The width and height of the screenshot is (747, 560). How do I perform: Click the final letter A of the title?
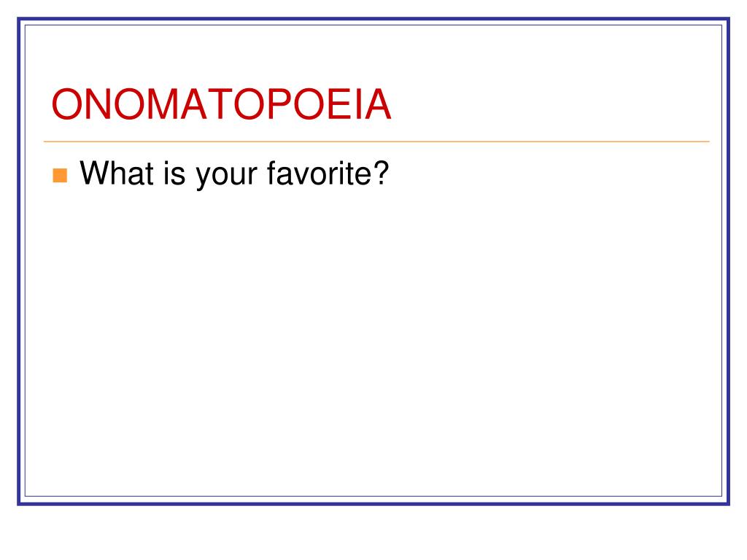point(377,104)
